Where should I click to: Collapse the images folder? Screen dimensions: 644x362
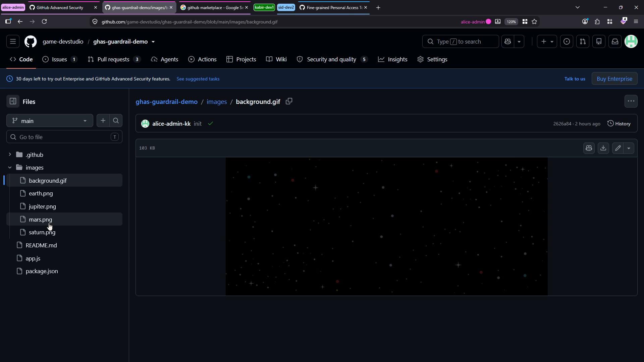point(10,167)
